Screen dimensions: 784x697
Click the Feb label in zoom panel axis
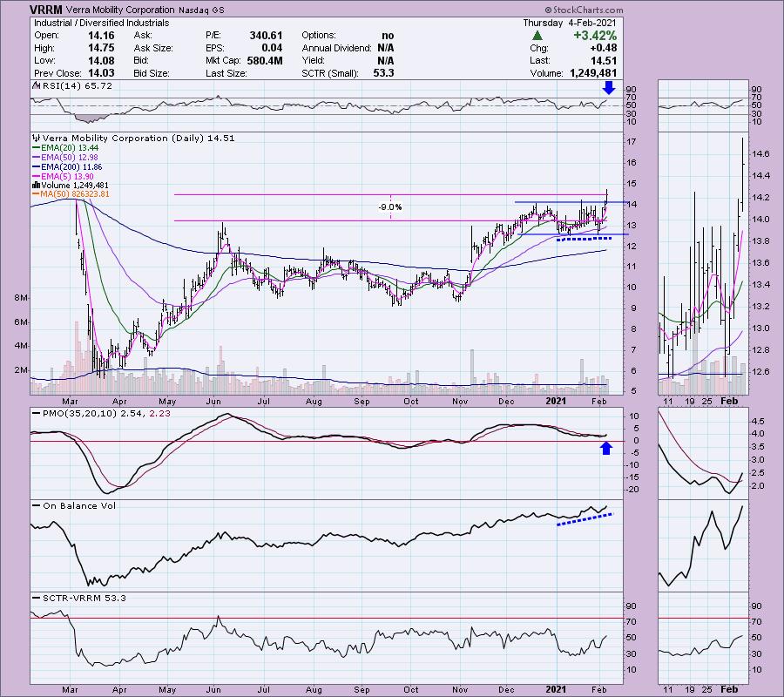pos(729,401)
